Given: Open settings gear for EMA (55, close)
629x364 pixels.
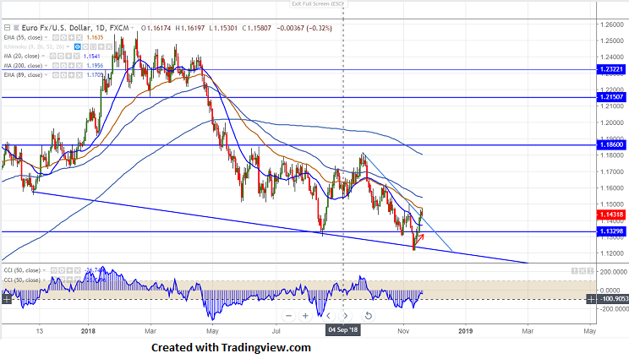Looking at the screenshot, I should pos(63,38).
